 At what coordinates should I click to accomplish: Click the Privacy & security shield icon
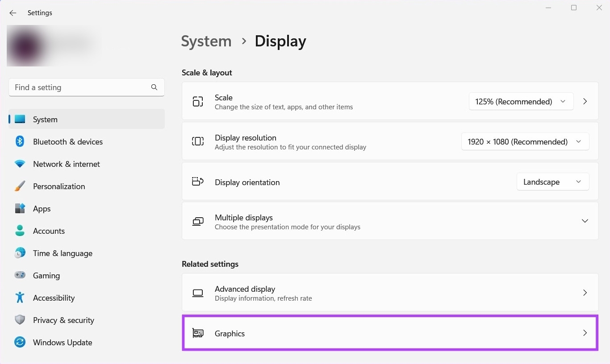(x=20, y=320)
